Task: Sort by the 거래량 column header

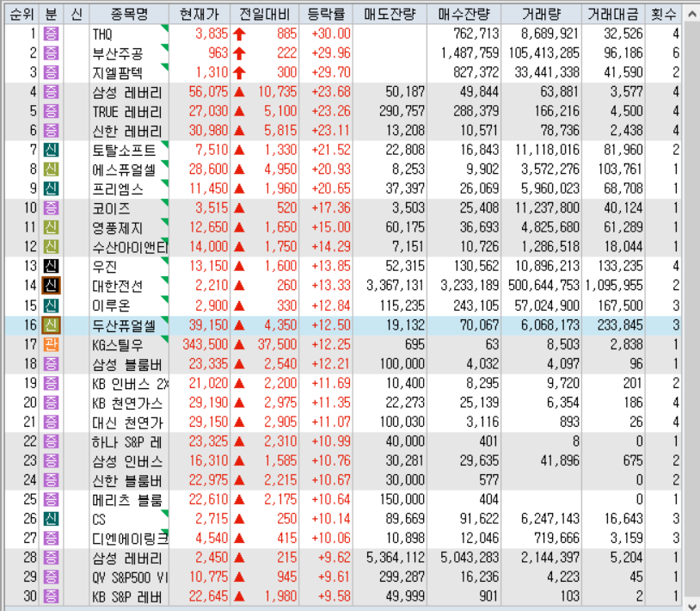Action: [541, 15]
